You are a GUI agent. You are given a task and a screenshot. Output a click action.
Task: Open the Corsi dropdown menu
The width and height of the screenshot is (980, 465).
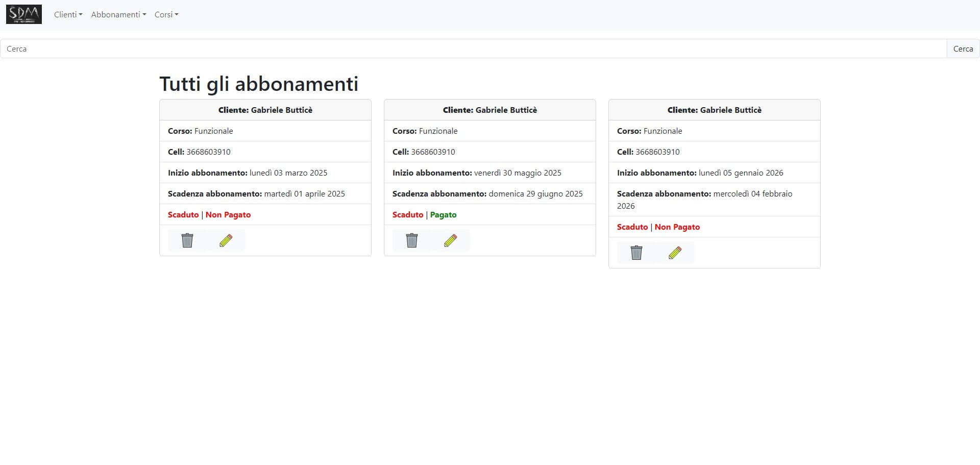166,15
